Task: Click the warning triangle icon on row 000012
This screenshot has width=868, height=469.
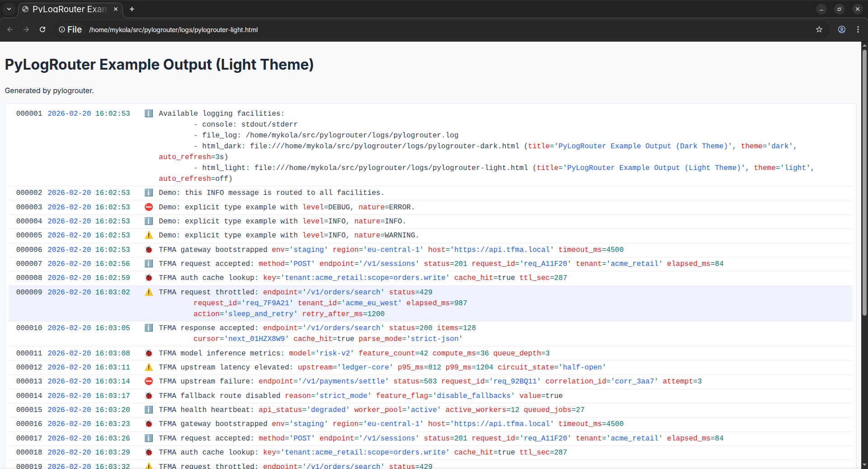Action: pos(148,367)
